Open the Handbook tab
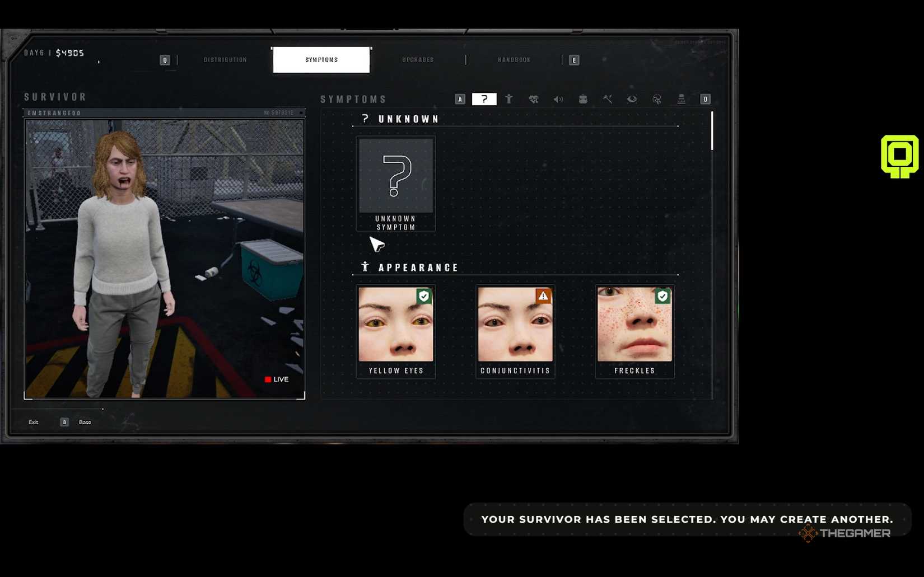Viewport: 924px width, 577px height. pos(513,59)
